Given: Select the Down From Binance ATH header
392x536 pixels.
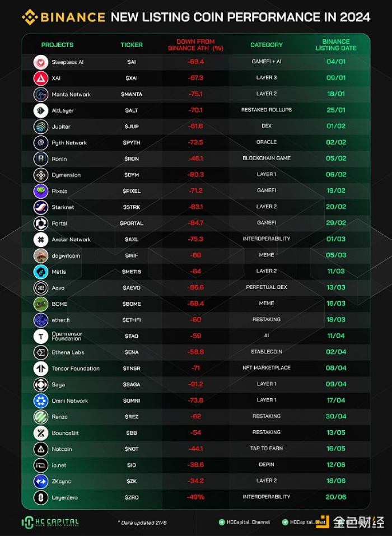Looking at the screenshot, I should tap(195, 45).
